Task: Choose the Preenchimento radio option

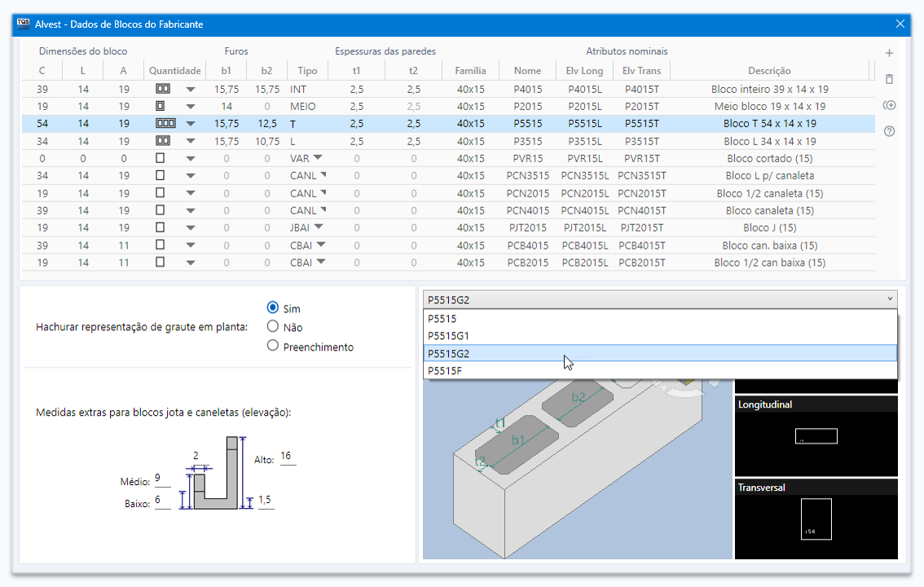Action: 273,346
